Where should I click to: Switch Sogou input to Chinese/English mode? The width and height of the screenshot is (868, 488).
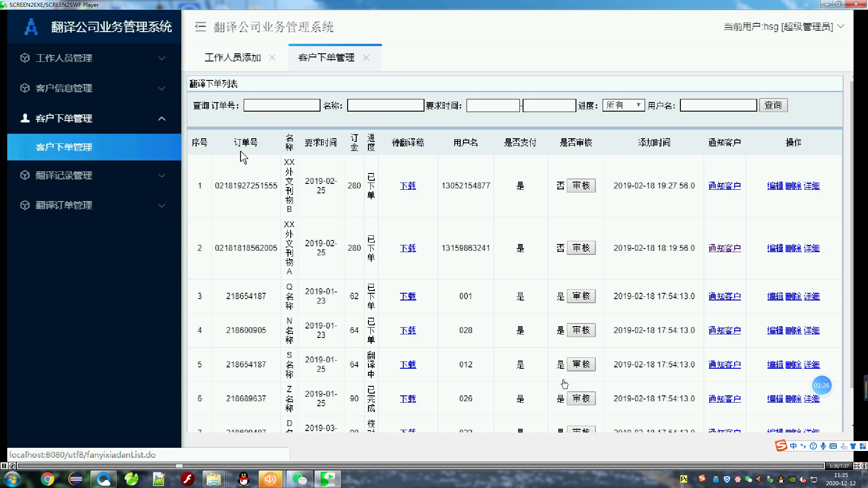coord(793,446)
